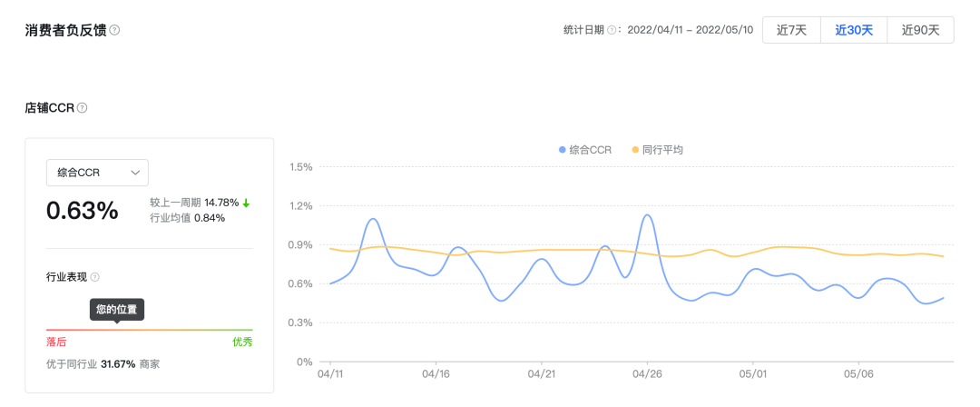Click the 落后 label on performance bar
980x407 pixels.
coord(56,342)
